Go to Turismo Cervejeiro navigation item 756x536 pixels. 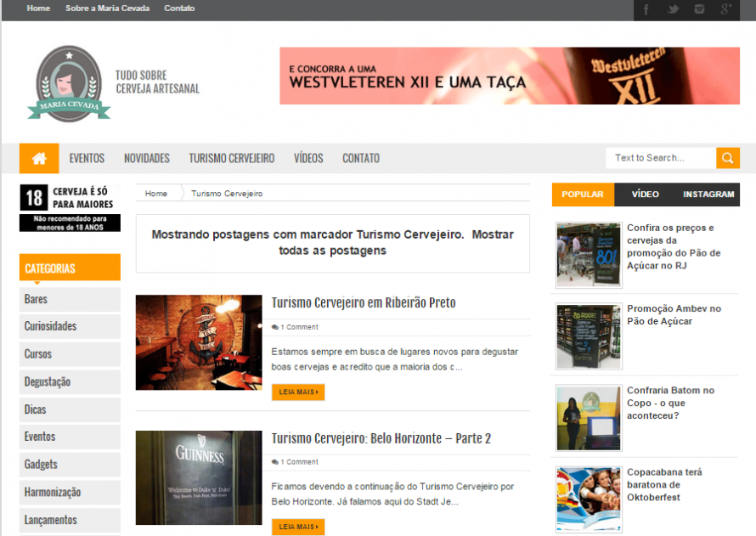pos(231,158)
